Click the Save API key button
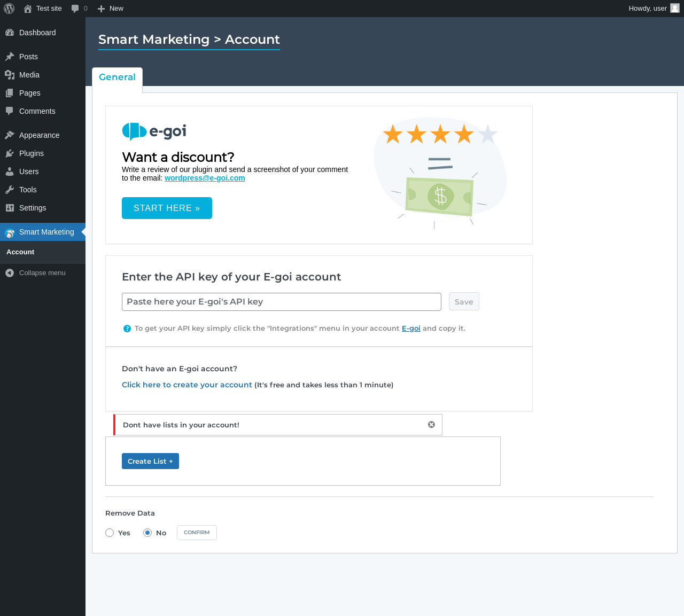The height and width of the screenshot is (616, 684). tap(464, 301)
